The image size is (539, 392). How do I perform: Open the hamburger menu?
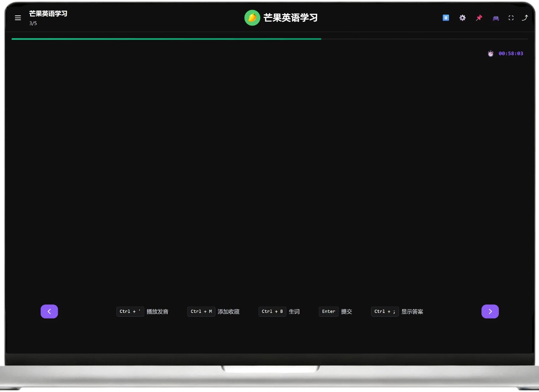(x=18, y=18)
